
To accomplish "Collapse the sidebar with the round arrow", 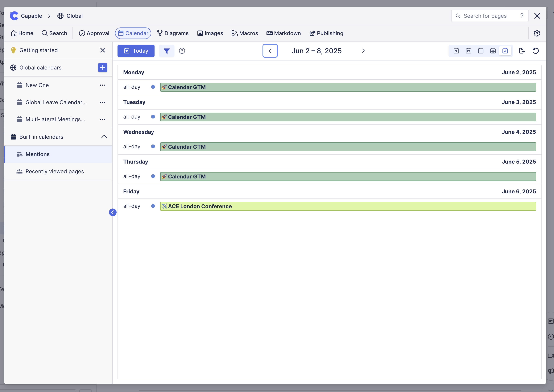I will coord(113,212).
